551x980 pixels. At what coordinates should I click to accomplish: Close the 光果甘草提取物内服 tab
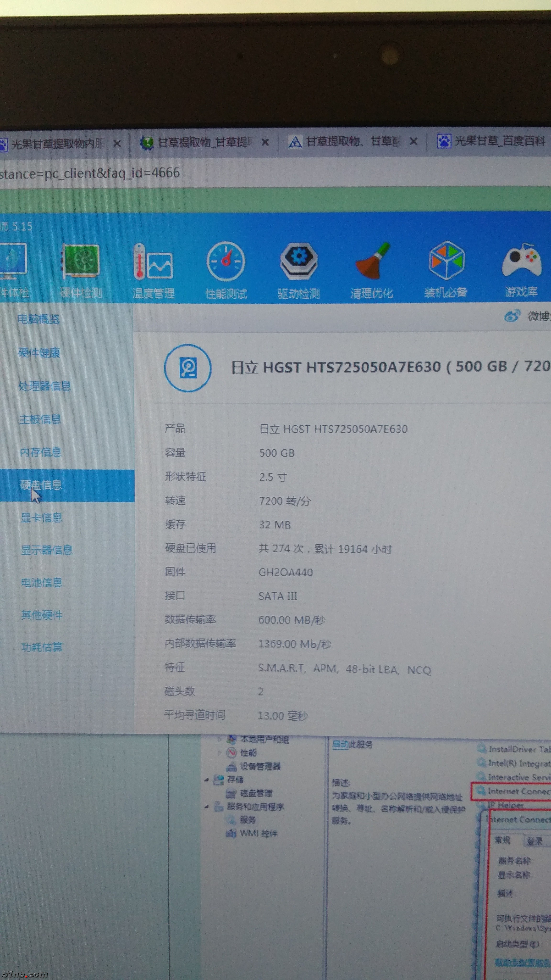[x=117, y=144]
